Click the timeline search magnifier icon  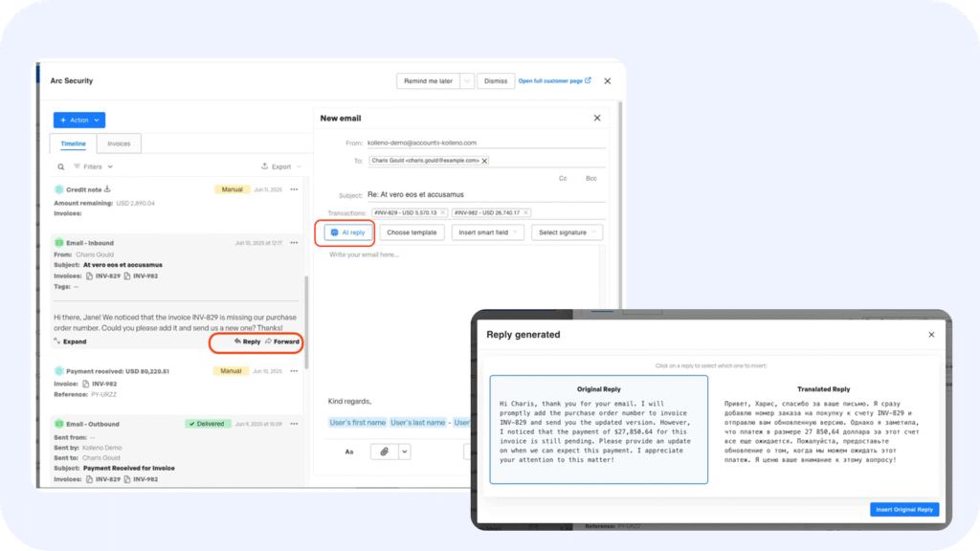point(62,166)
